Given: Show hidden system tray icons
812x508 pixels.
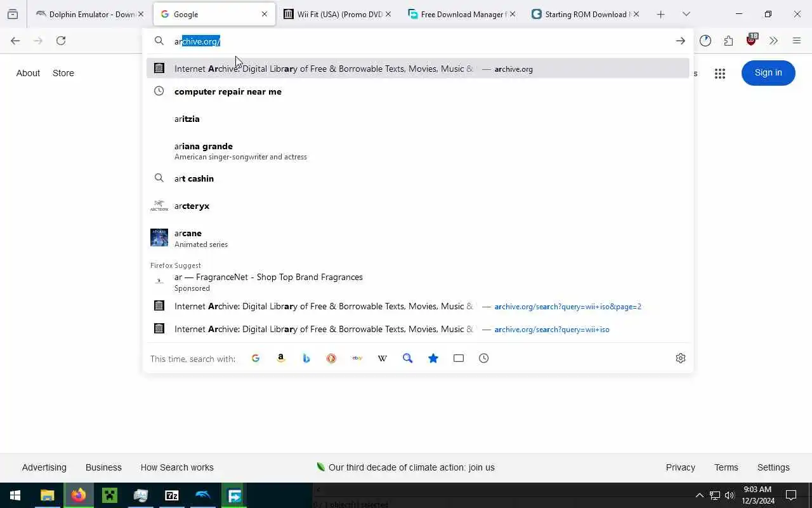Looking at the screenshot, I should (699, 495).
